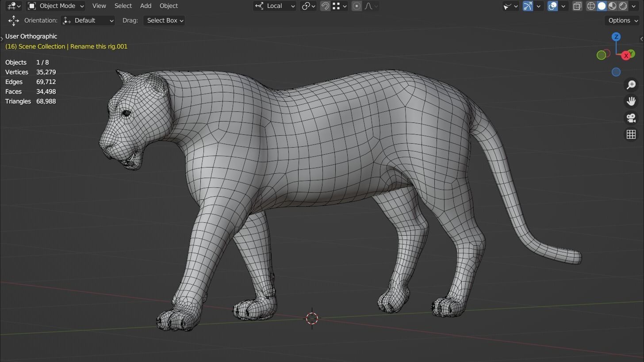Viewport: 644px width, 362px height.
Task: Click the Triangles count '68,988'
Action: 46,101
